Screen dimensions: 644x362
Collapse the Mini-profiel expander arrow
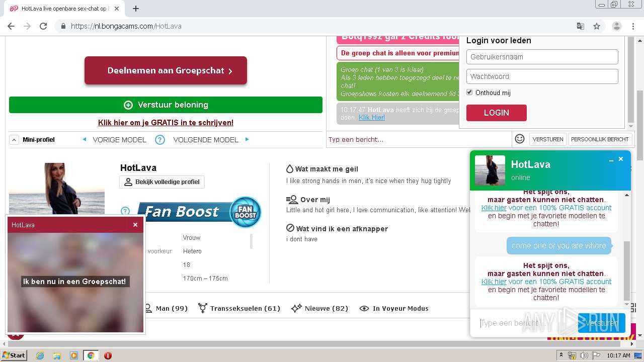14,140
